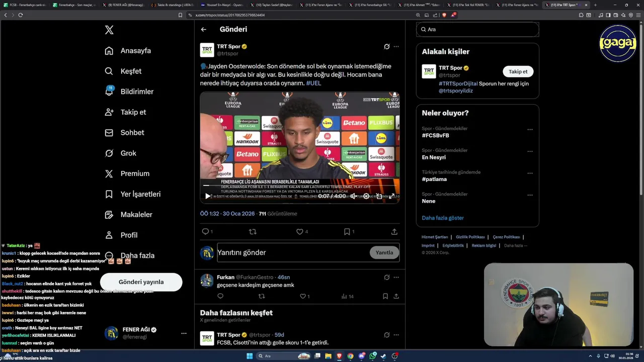Click Daha fazla göster link
The height and width of the screenshot is (362, 644).
(x=443, y=218)
